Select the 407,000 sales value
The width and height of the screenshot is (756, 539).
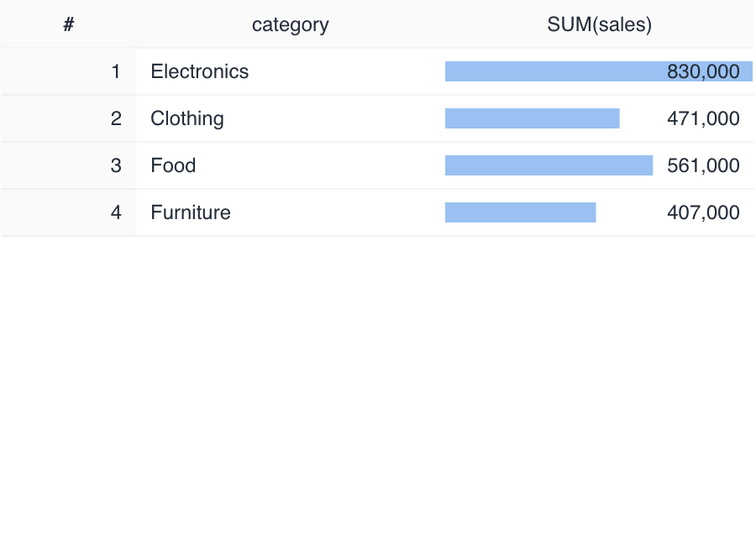[703, 213]
